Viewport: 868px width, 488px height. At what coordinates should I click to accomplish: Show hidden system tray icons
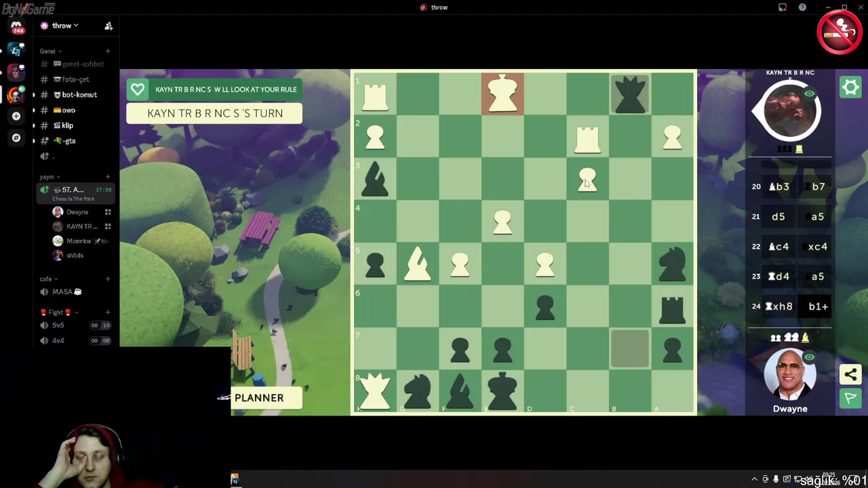click(754, 479)
